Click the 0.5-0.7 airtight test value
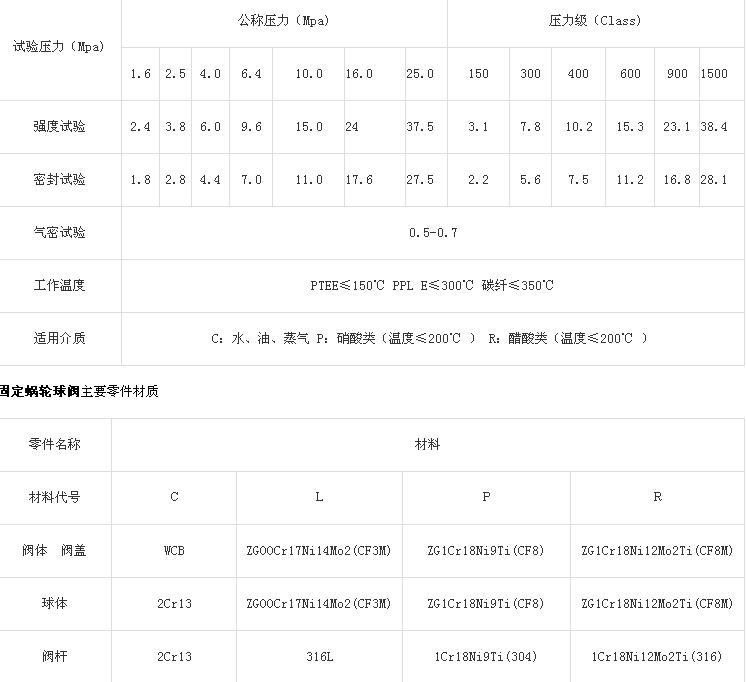Image resolution: width=746 pixels, height=682 pixels. click(x=433, y=233)
